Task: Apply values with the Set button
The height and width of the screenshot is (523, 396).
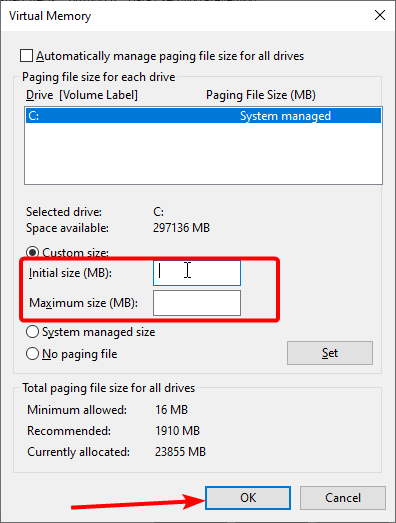Action: [330, 353]
